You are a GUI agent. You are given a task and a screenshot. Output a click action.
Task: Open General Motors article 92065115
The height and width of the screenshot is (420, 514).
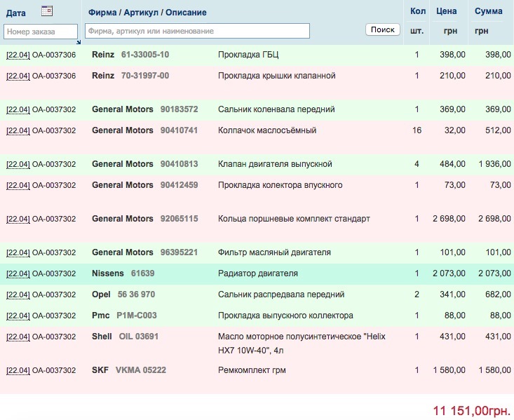(x=179, y=219)
